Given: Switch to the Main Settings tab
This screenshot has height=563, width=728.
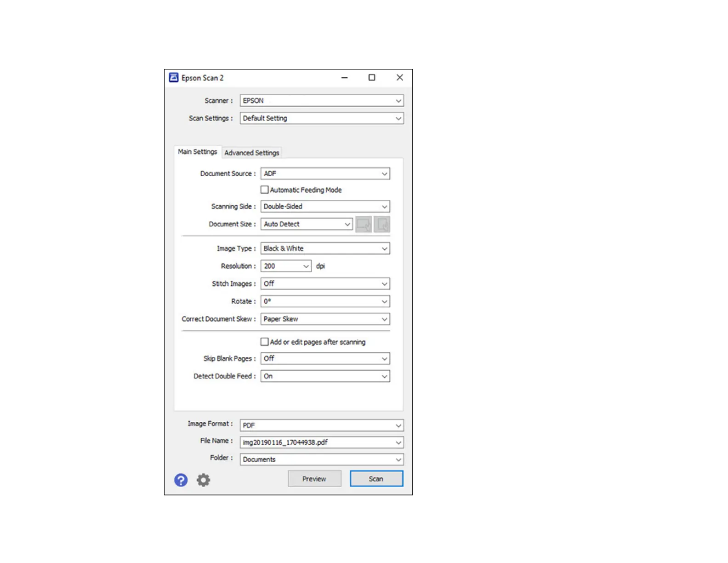Looking at the screenshot, I should pyautogui.click(x=198, y=152).
